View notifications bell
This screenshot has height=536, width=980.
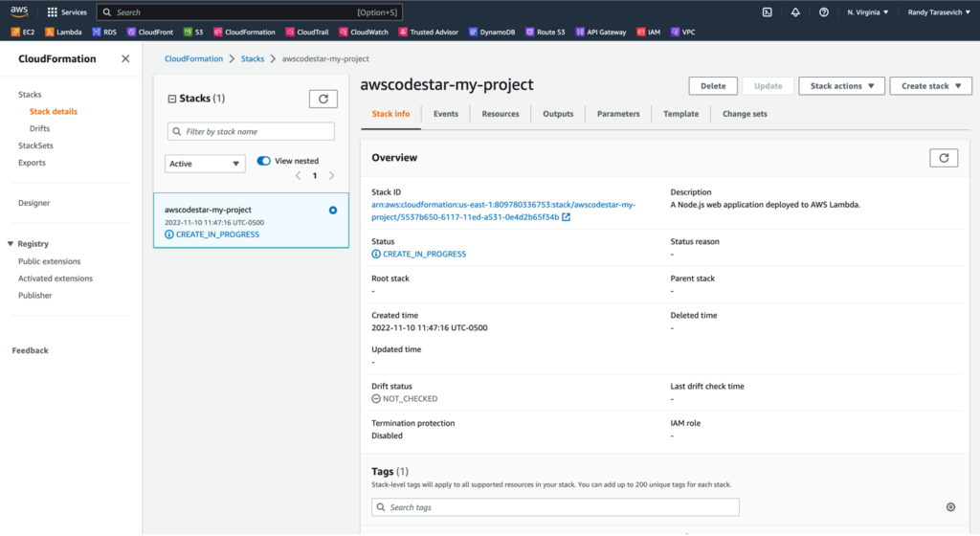795,11
